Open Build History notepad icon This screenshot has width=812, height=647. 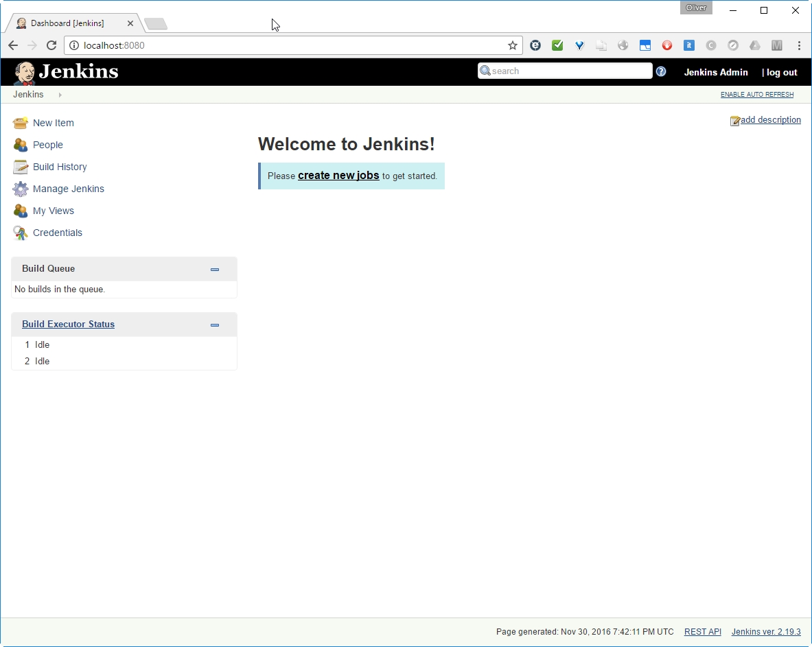coord(21,167)
